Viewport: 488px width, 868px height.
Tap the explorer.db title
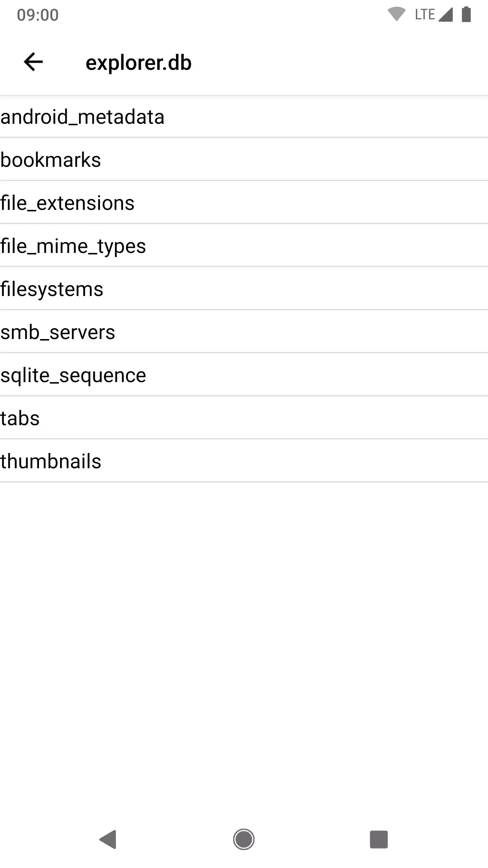139,62
